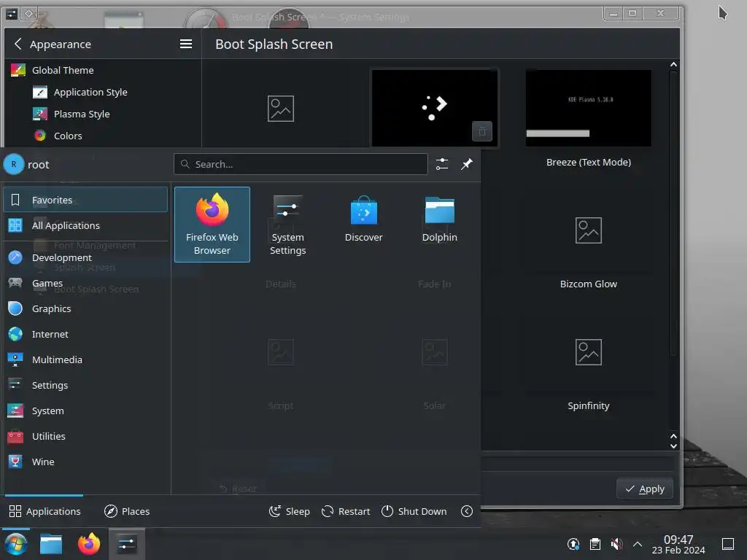Toggle keep-on-all-desktops titlebar pin icon
This screenshot has height=560, width=747.
pyautogui.click(x=28, y=13)
